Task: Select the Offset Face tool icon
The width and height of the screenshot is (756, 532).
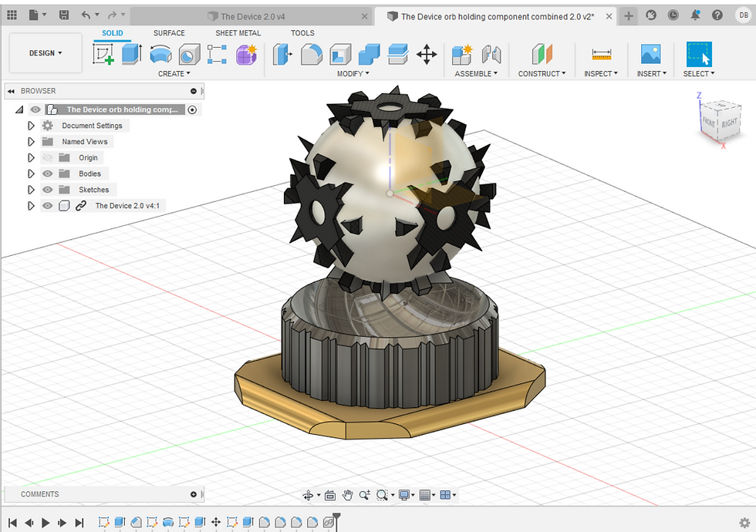Action: (398, 54)
